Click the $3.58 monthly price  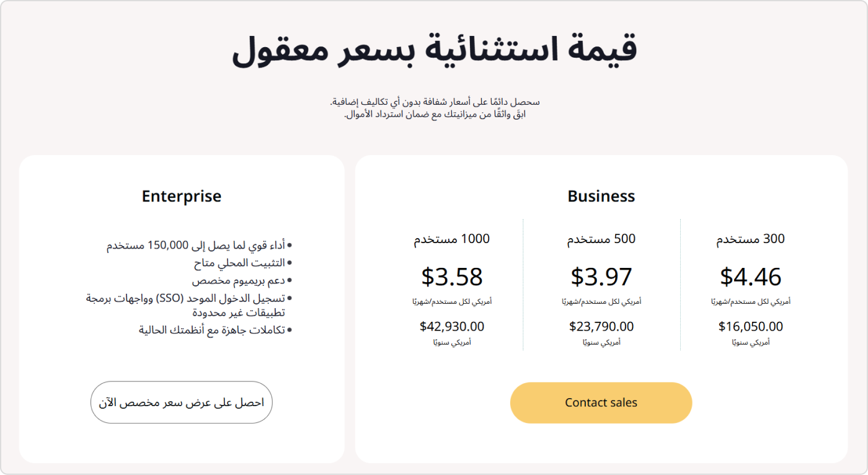point(452,275)
